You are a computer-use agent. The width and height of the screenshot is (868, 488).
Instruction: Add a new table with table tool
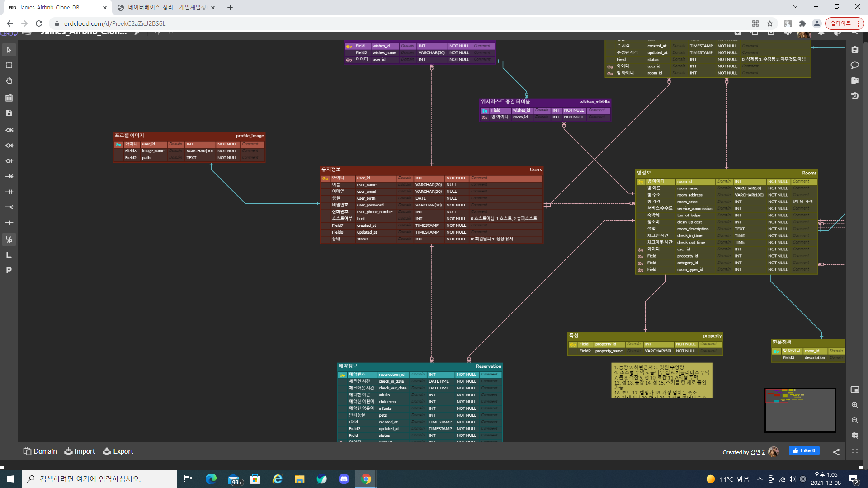point(9,98)
